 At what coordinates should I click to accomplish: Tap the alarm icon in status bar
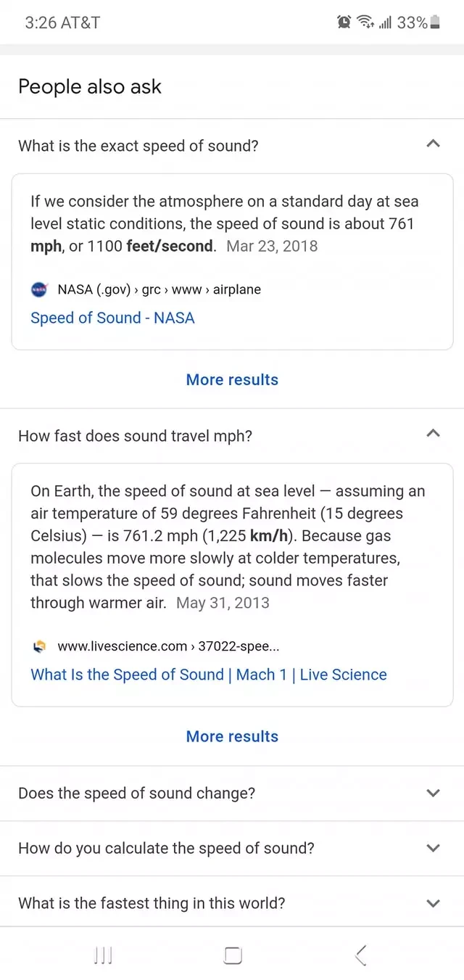tap(344, 23)
